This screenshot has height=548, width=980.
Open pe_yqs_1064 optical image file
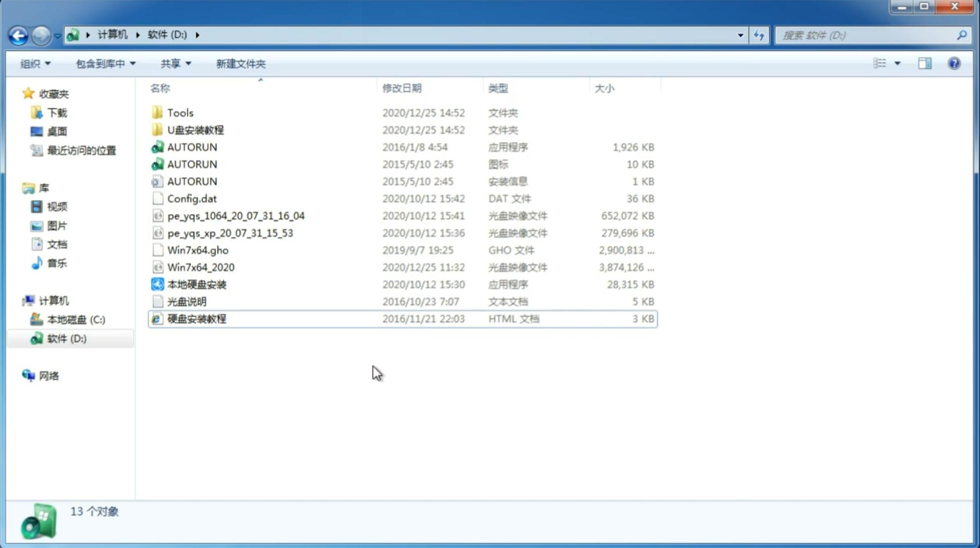coord(236,216)
